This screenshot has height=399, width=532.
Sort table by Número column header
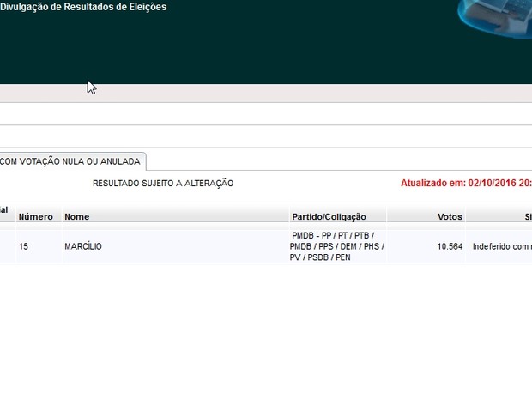click(36, 216)
